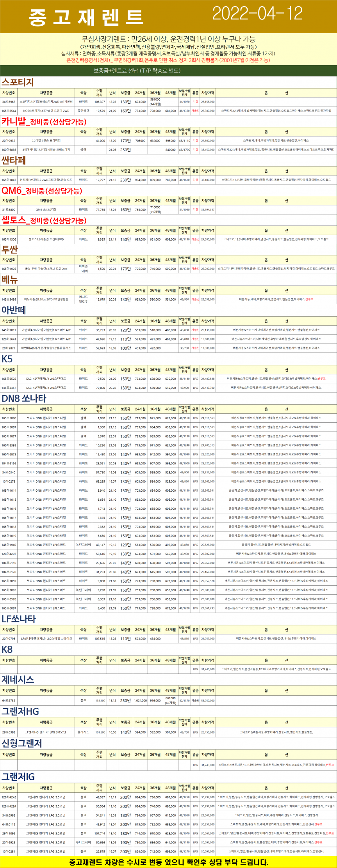Click the 중고재렌트 title banner
The width and height of the screenshot is (337, 868).
click(x=86, y=17)
